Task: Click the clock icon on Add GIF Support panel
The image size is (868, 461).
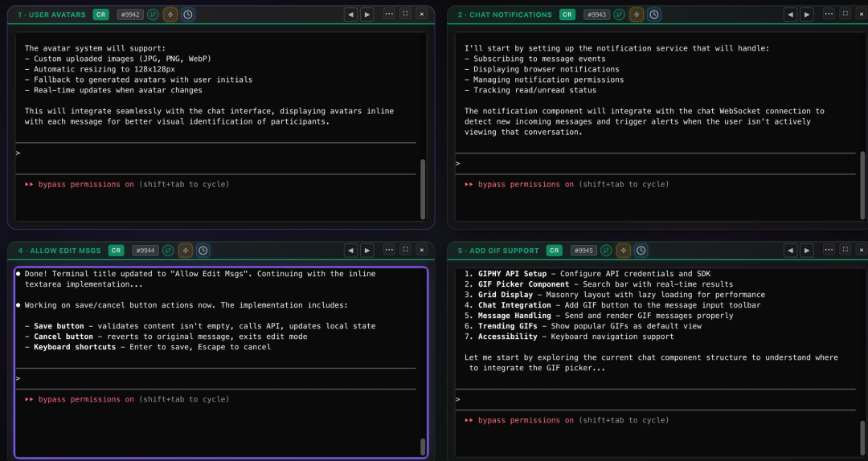Action: (641, 251)
